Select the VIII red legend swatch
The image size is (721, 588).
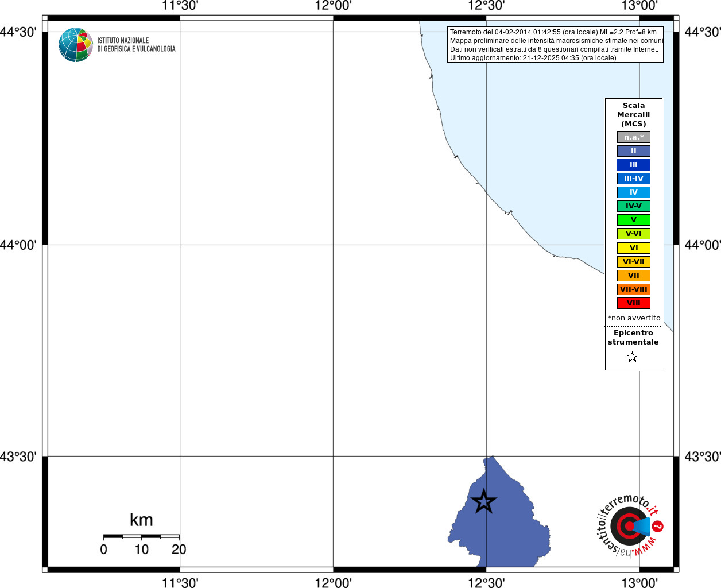pyautogui.click(x=634, y=303)
